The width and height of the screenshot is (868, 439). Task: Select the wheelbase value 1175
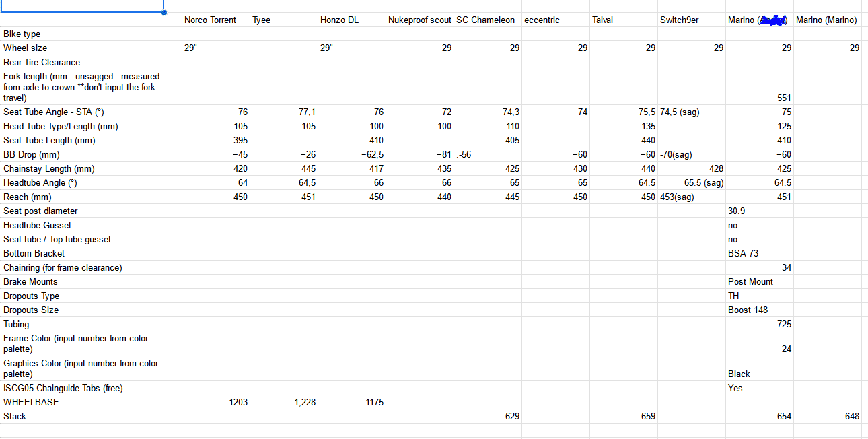pos(352,403)
